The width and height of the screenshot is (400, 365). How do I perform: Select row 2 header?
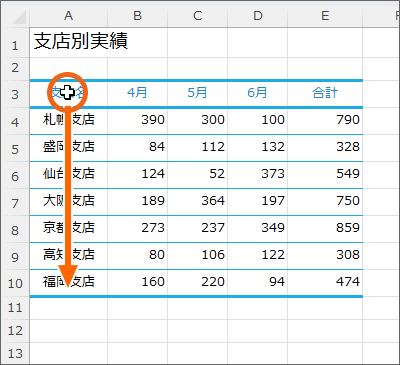point(15,68)
